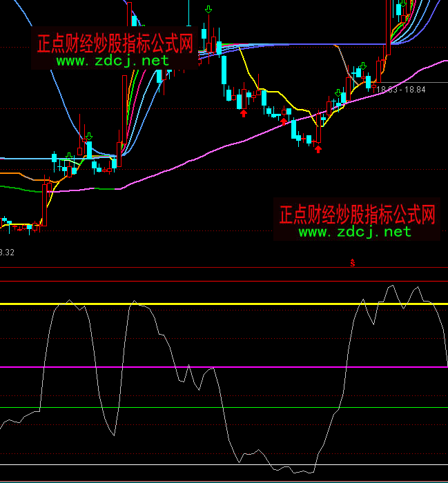Image resolution: width=448 pixels, height=483 pixels.
Task: Click the middle red up-arrow buy marker
Action: click(283, 120)
